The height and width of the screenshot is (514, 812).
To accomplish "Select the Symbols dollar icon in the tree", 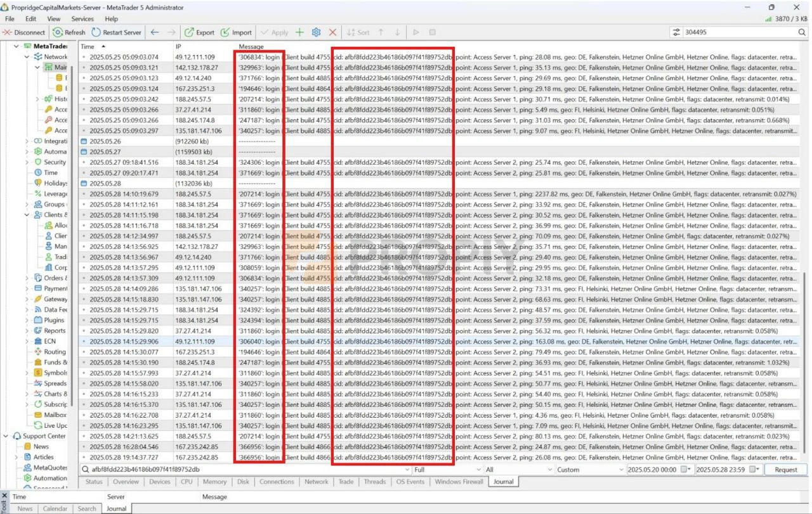I will pyautogui.click(x=38, y=373).
